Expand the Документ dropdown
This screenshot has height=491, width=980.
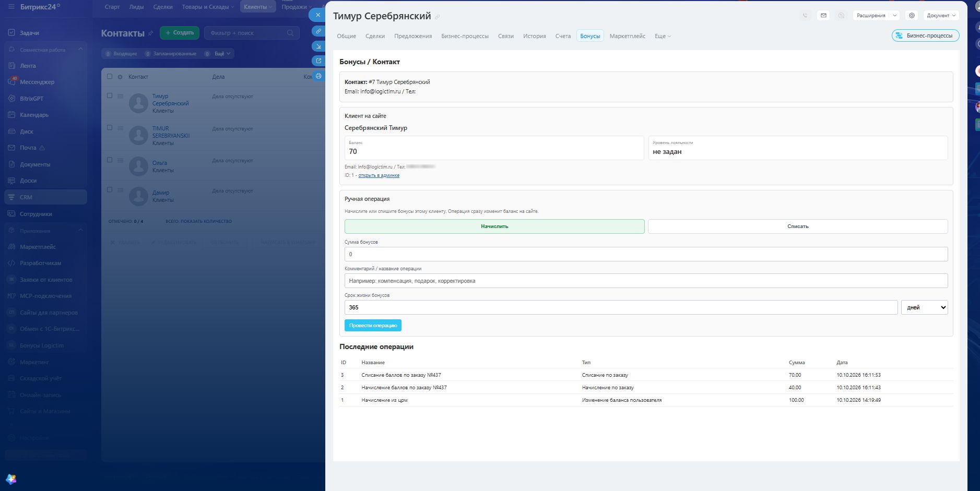click(941, 16)
